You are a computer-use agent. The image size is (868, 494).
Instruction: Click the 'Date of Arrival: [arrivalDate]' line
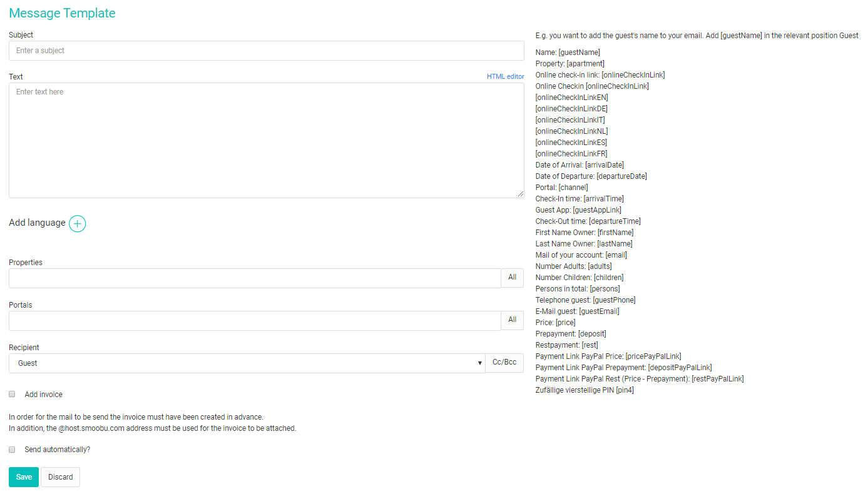click(580, 165)
